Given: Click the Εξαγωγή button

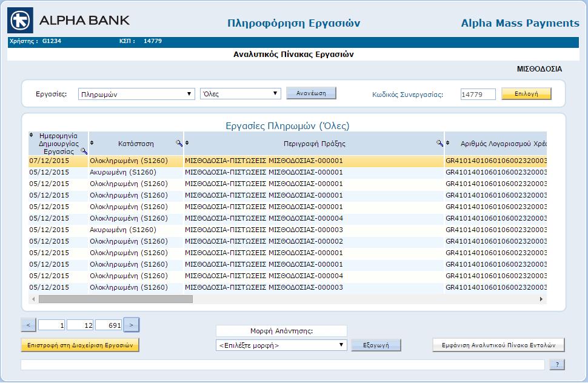Looking at the screenshot, I should click(376, 345).
